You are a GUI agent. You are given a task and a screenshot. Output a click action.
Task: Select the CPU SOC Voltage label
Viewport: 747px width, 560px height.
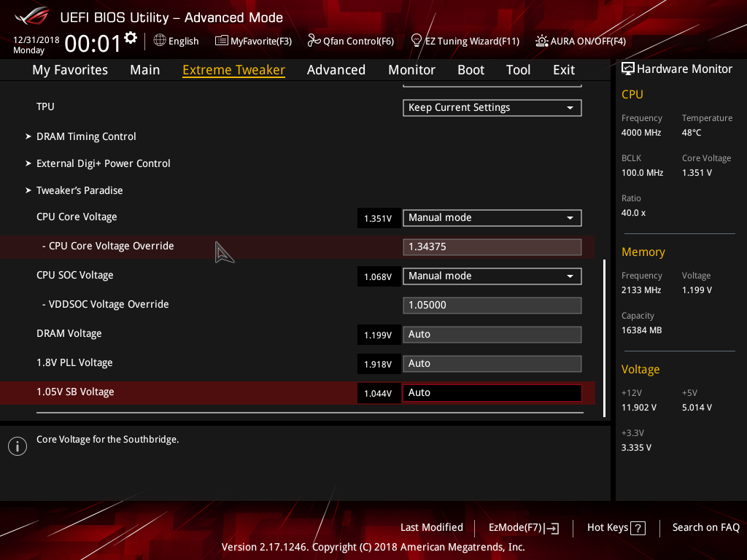[75, 275]
